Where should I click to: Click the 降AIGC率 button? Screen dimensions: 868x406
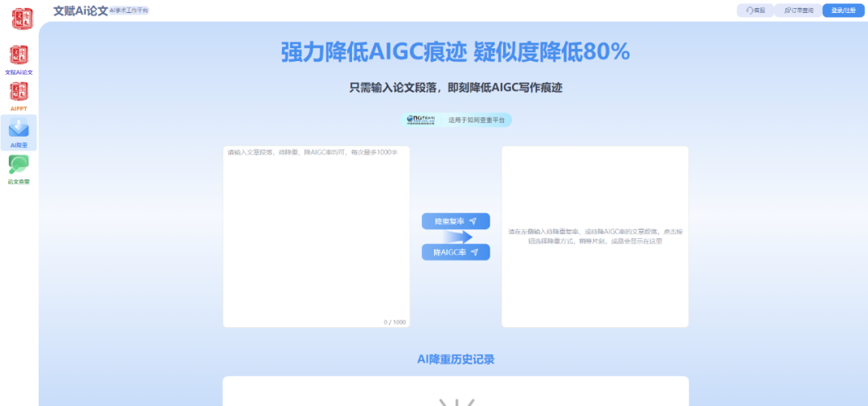456,252
